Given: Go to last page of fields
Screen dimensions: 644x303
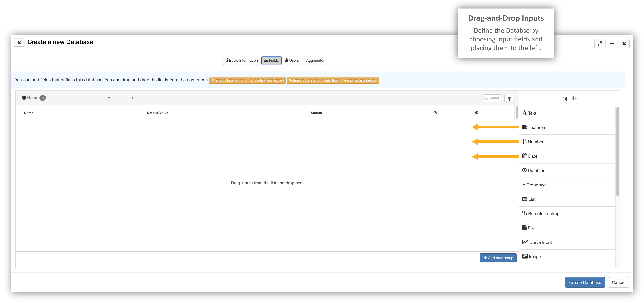Looking at the screenshot, I should point(140,98).
